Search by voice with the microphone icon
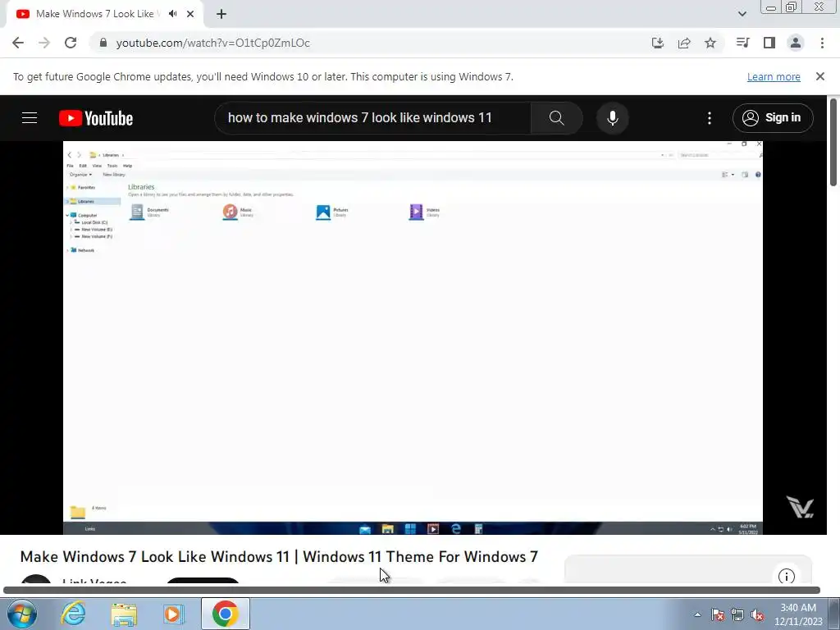Image resolution: width=840 pixels, height=630 pixels. coord(612,118)
